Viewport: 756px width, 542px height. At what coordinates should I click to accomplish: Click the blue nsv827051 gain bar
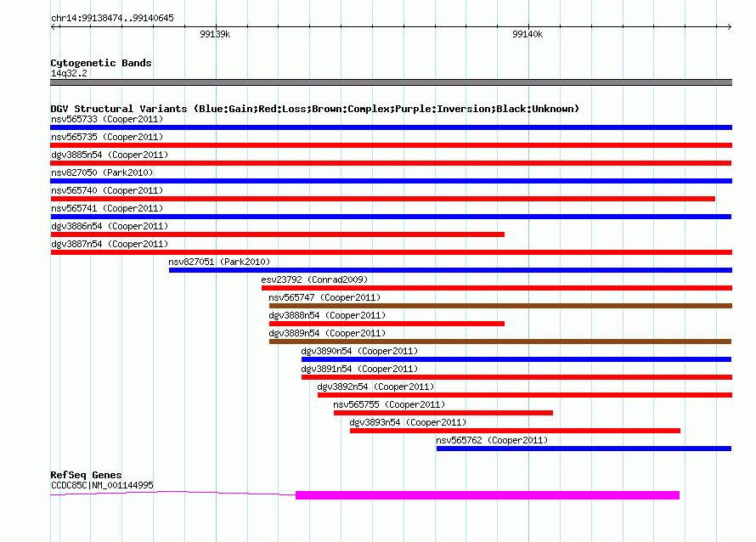pos(450,270)
